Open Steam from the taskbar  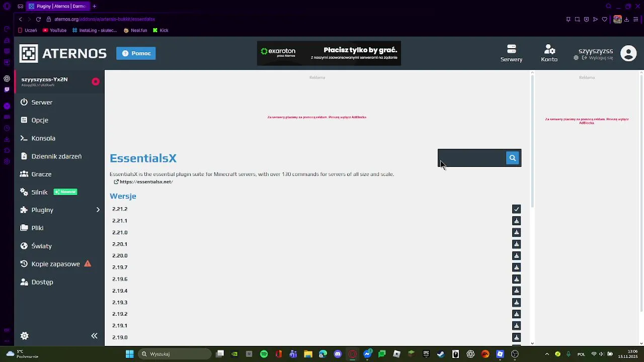click(x=441, y=354)
